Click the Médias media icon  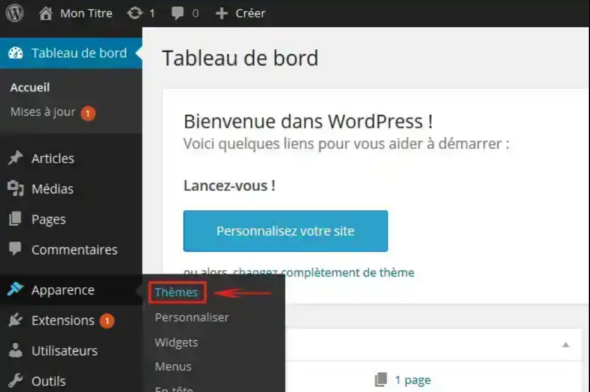point(15,188)
